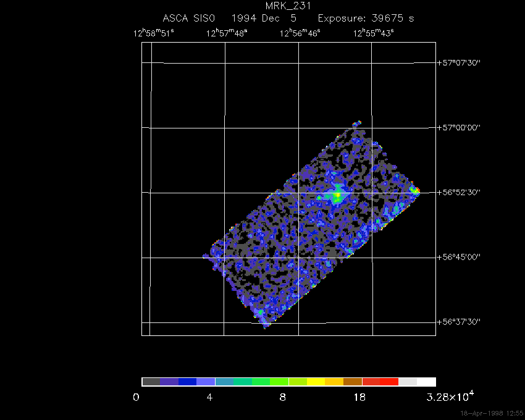Click the colorbar label 4
Screen dimensions: 525x420
[209, 398]
